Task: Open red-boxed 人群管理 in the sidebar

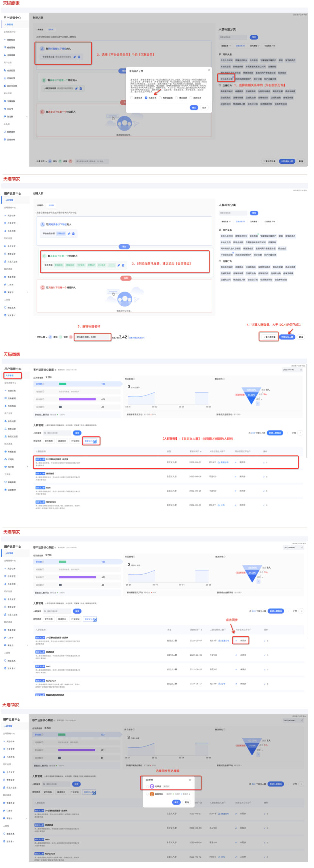Action: [x=13, y=375]
